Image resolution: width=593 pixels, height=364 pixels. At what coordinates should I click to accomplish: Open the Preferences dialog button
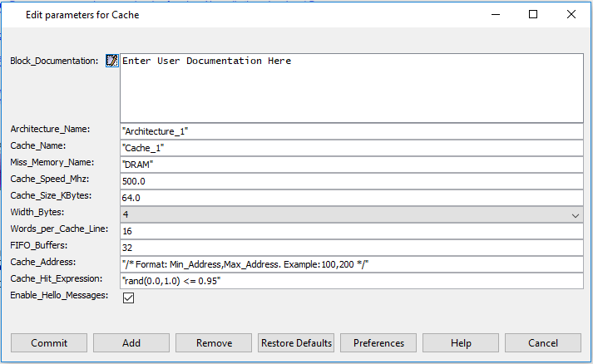378,343
